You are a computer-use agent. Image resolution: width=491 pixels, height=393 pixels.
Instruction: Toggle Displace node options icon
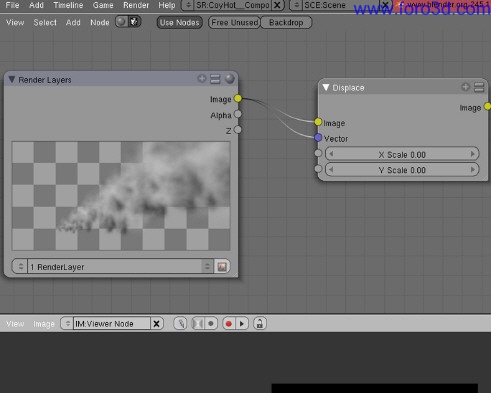point(479,87)
